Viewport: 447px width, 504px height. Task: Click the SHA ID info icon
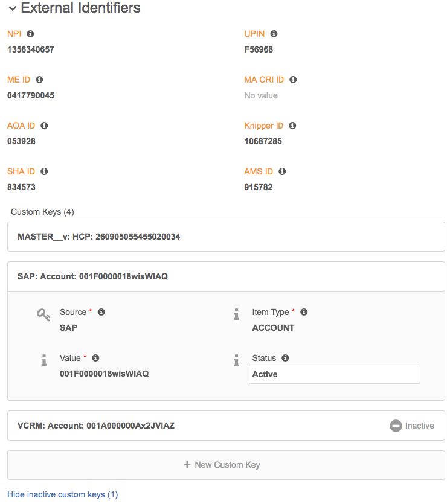pos(44,171)
